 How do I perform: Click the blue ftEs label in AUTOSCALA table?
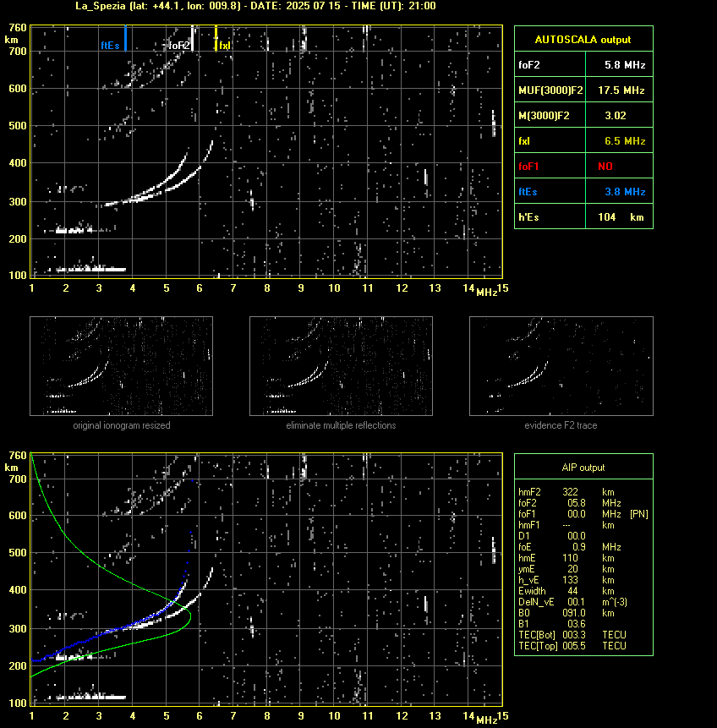tap(528, 192)
